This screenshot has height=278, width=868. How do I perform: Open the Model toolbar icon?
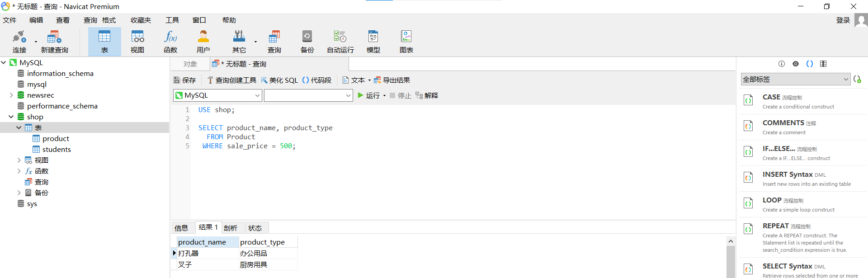click(373, 41)
